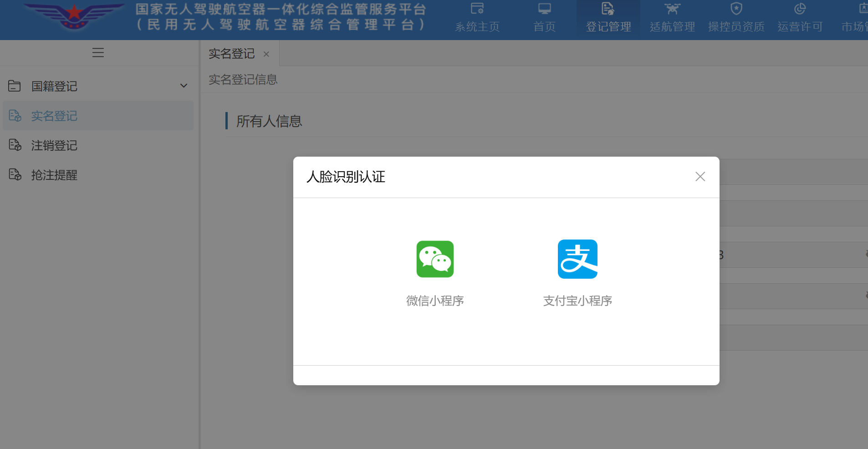Click the 实名登记 sidebar document icon
This screenshot has width=868, height=449.
(x=15, y=116)
